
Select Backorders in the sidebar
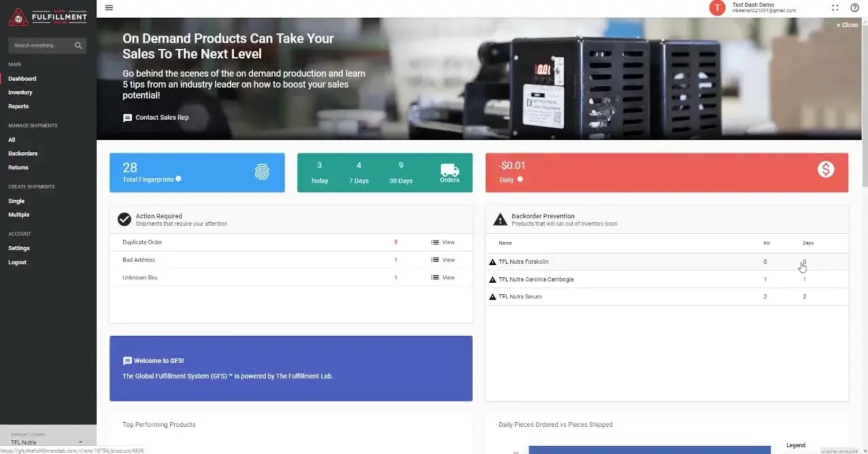click(x=22, y=154)
